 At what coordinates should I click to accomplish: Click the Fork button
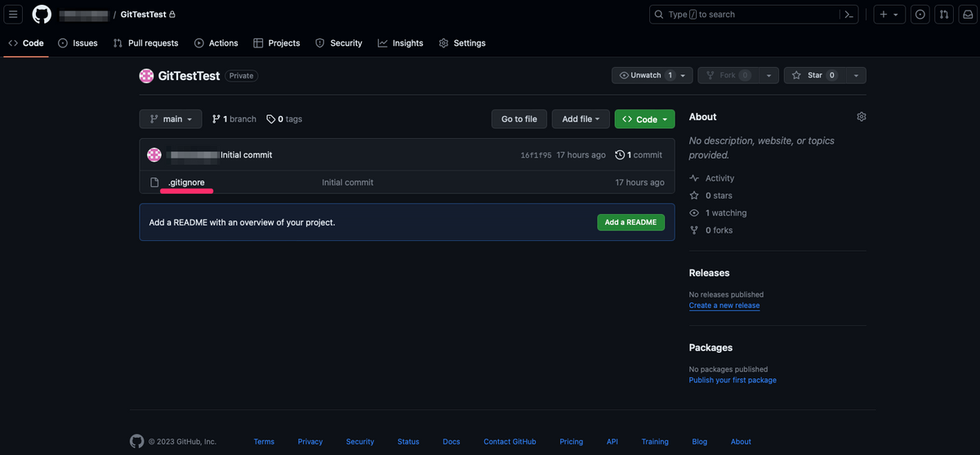727,75
